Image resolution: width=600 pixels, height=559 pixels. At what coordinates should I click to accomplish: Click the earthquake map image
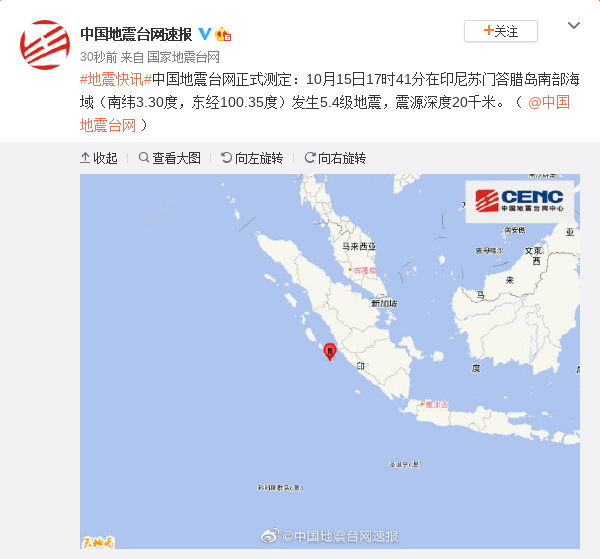(x=330, y=361)
